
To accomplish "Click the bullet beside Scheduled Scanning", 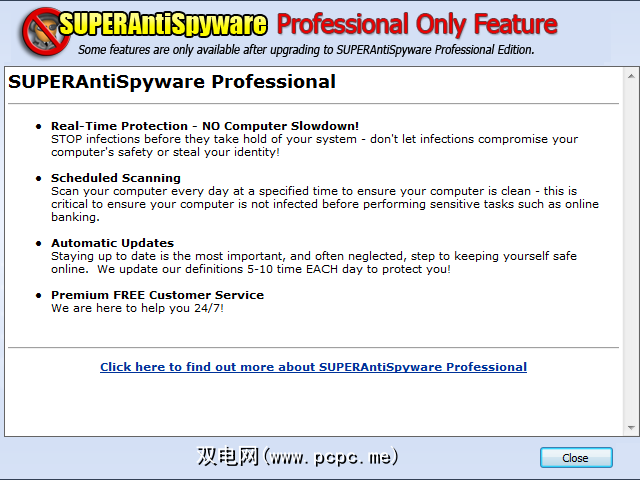I will click(39, 178).
